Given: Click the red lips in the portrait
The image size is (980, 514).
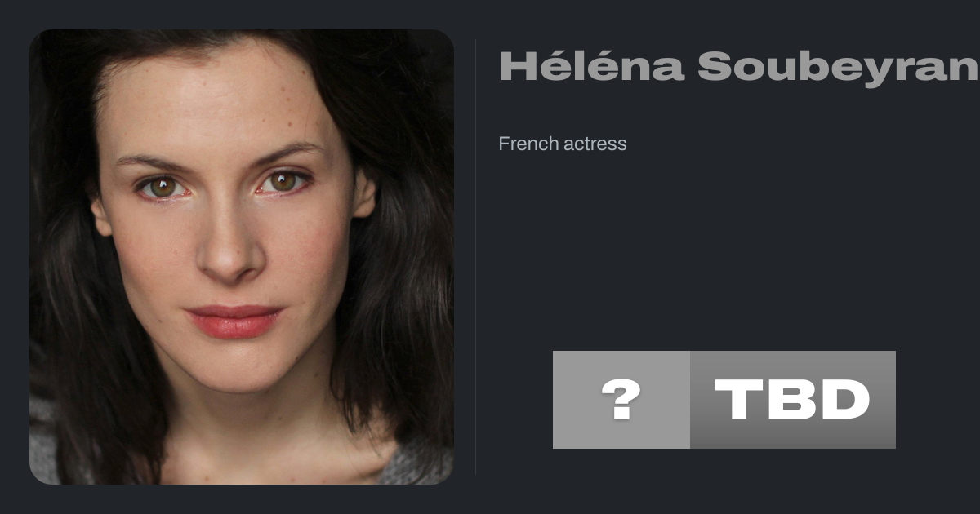Looking at the screenshot, I should click(234, 321).
